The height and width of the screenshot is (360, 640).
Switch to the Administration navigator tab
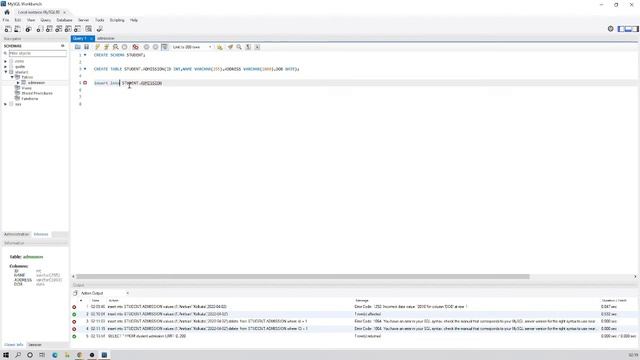16,234
